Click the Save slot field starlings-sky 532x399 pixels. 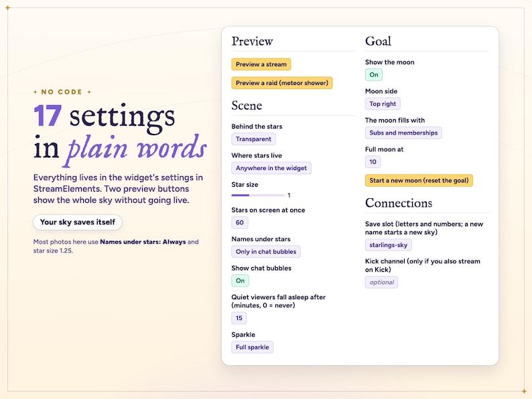(388, 245)
